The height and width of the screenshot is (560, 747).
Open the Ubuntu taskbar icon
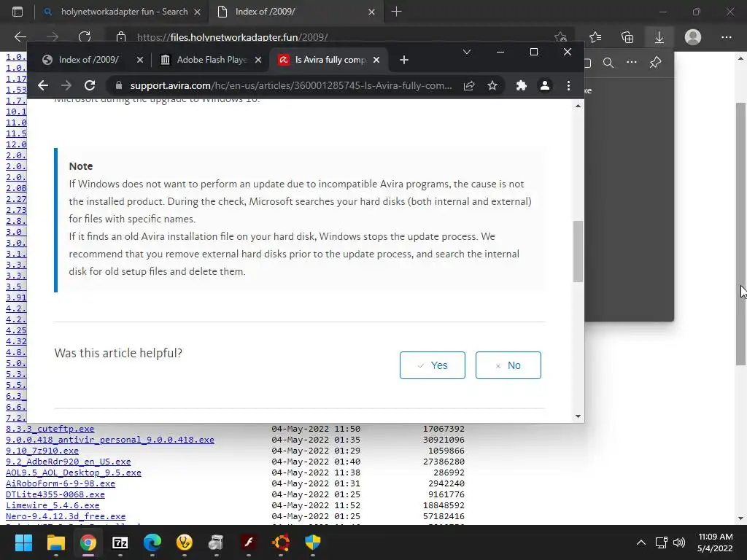(x=281, y=542)
